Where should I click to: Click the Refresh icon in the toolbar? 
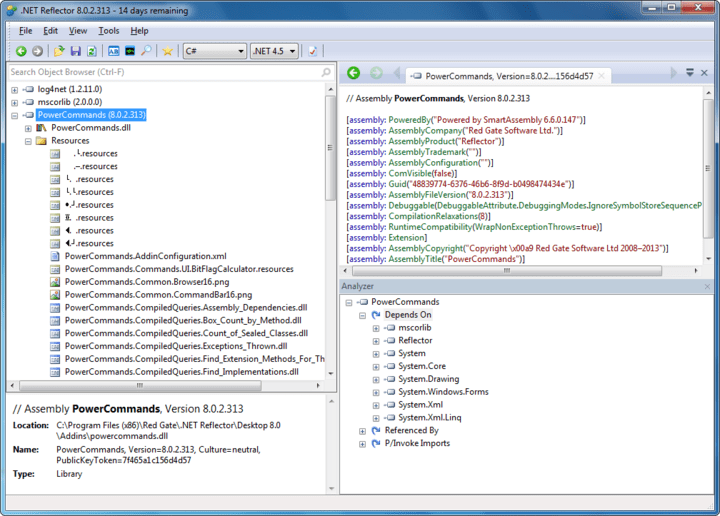[x=92, y=51]
